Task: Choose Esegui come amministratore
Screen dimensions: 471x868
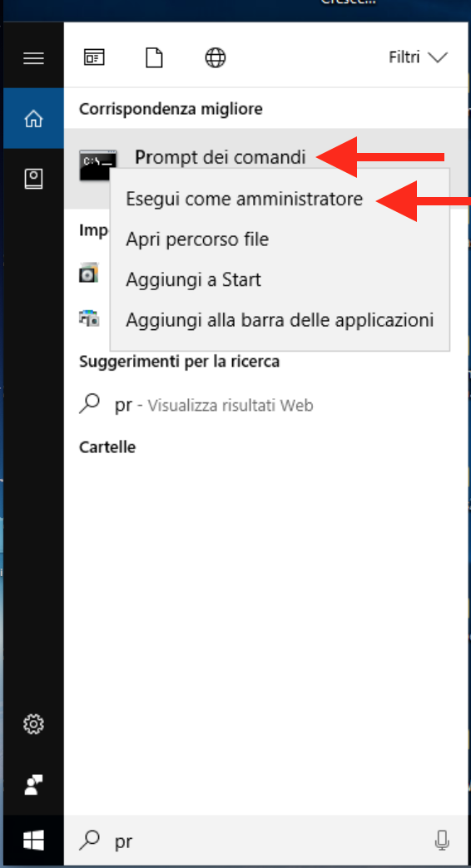Action: click(x=245, y=199)
